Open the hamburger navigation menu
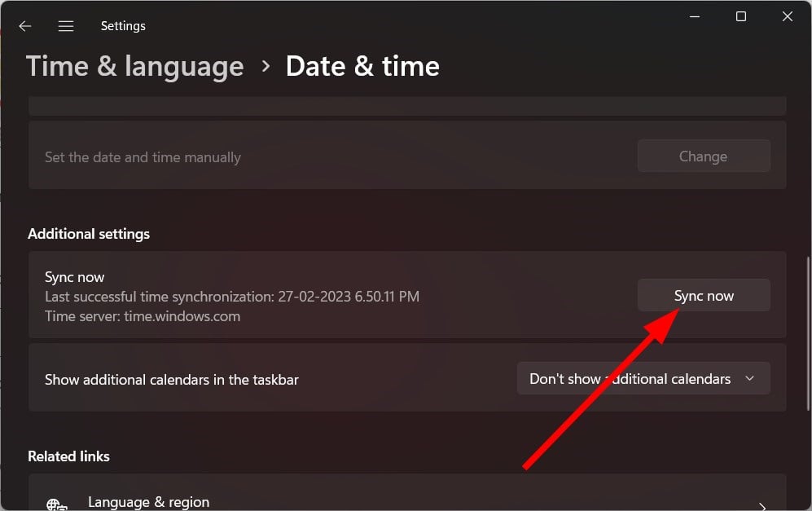This screenshot has width=812, height=511. tap(66, 26)
